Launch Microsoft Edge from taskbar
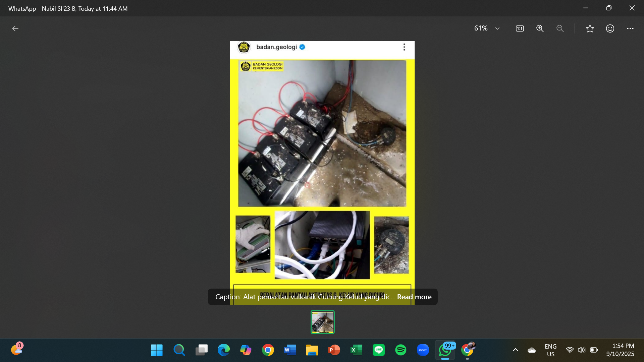Viewport: 644px width, 362px height. [223, 350]
